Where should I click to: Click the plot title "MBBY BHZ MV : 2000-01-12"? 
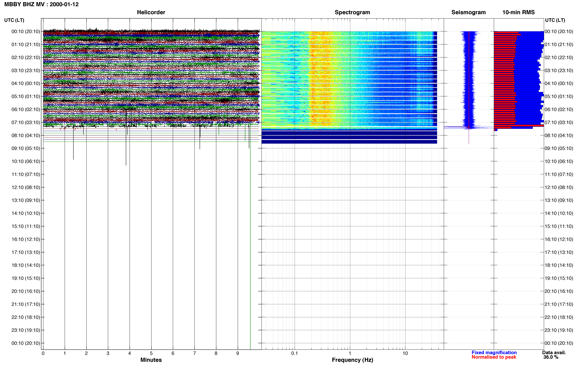pos(41,4)
